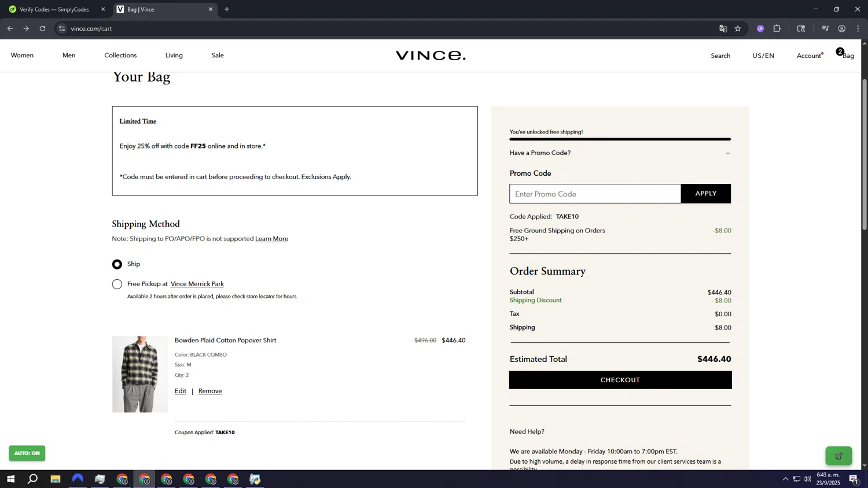The width and height of the screenshot is (868, 488).
Task: Show hidden system tray icons
Action: tap(785, 479)
